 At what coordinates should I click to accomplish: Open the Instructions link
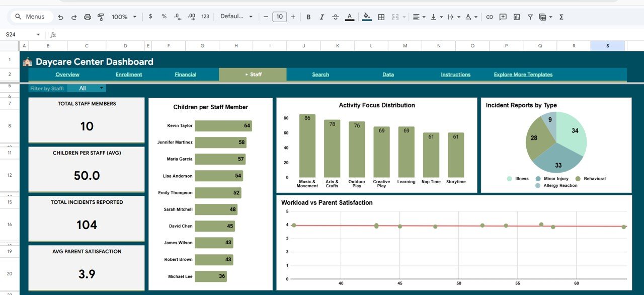(x=455, y=75)
